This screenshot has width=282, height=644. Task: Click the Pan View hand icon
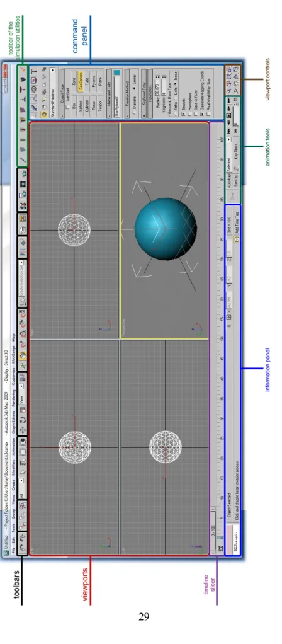click(235, 84)
